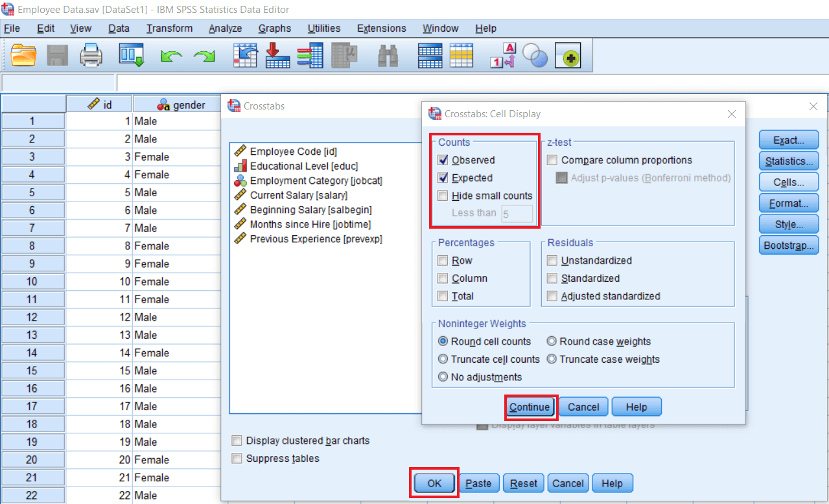Viewport: 829px width, 504px height.
Task: Click the Open data document folder icon
Action: click(x=24, y=56)
